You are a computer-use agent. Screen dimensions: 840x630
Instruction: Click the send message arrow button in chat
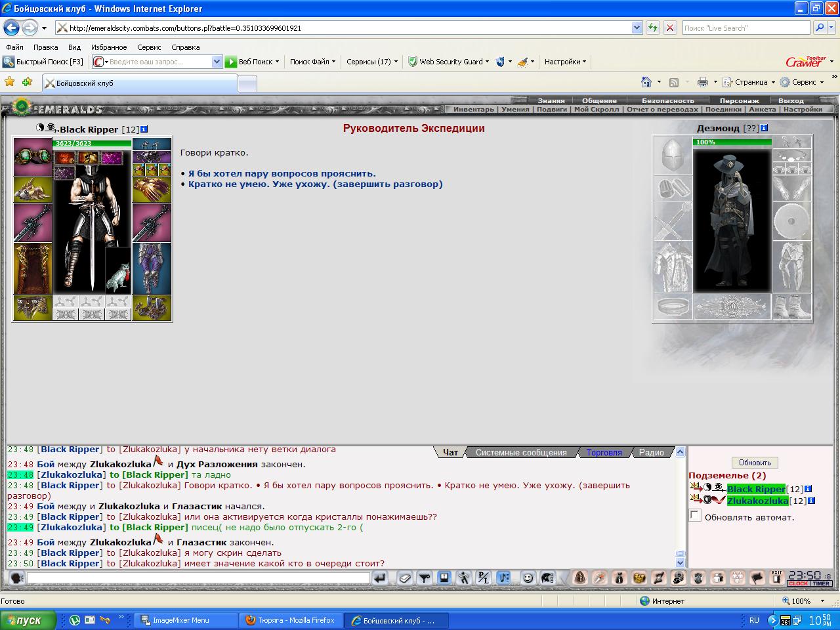tap(380, 578)
